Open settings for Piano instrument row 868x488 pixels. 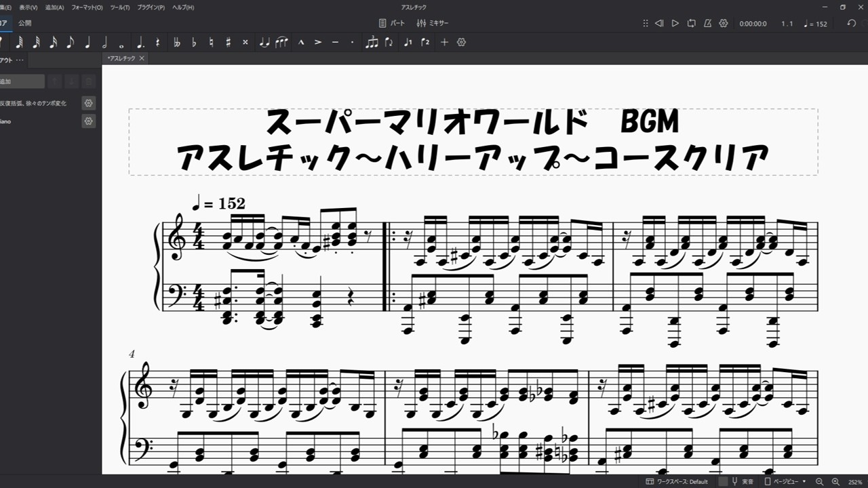[88, 121]
